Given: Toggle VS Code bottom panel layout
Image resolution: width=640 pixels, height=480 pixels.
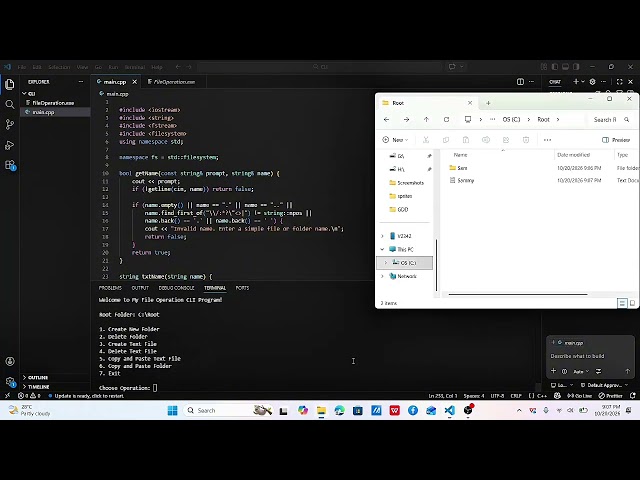Looking at the screenshot, I should click(565, 67).
